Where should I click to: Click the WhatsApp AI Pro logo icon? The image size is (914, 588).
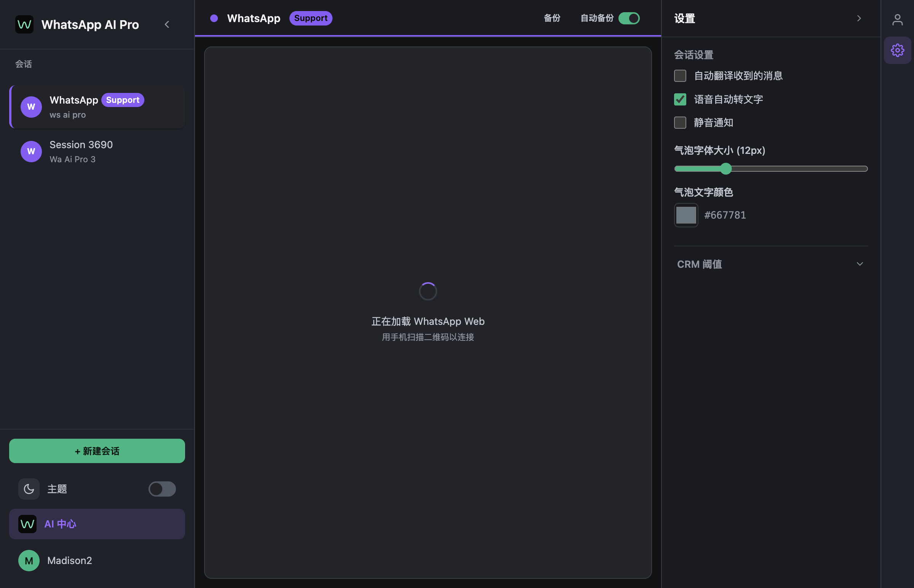point(24,24)
